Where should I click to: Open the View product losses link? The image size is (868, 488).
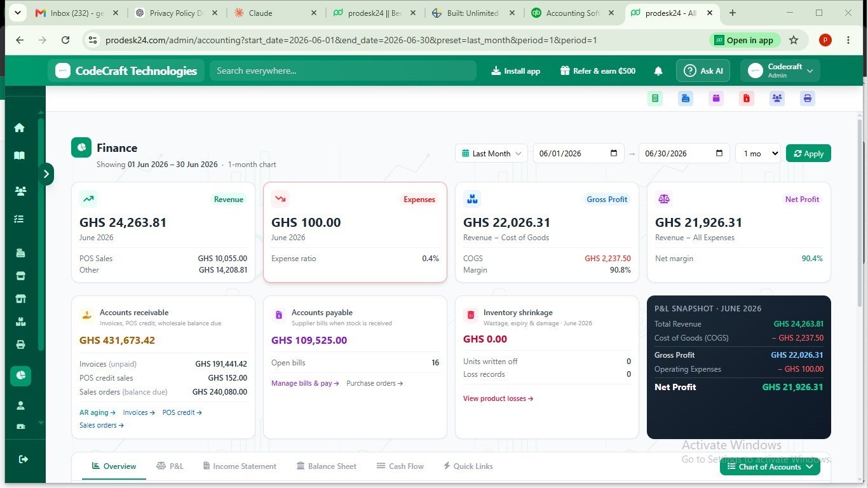tap(498, 398)
